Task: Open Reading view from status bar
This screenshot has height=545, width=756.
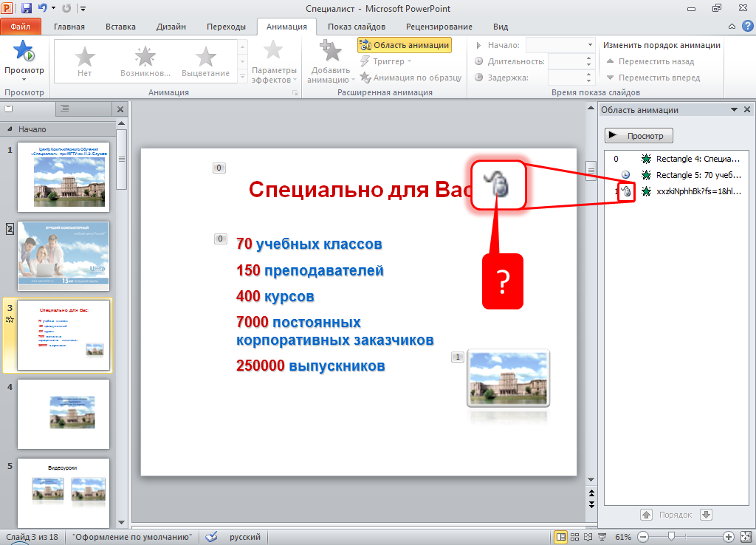Action: tap(588, 536)
